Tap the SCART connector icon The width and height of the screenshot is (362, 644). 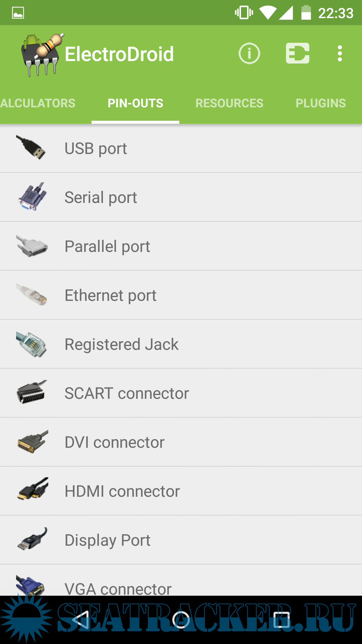[31, 392]
